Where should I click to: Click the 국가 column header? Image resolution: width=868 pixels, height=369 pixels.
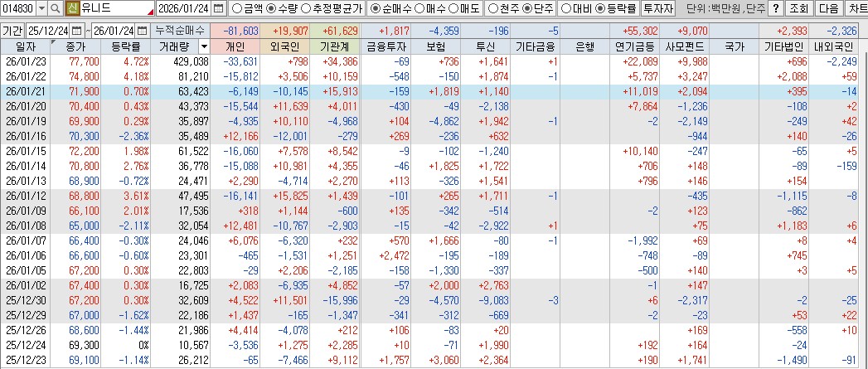[735, 47]
